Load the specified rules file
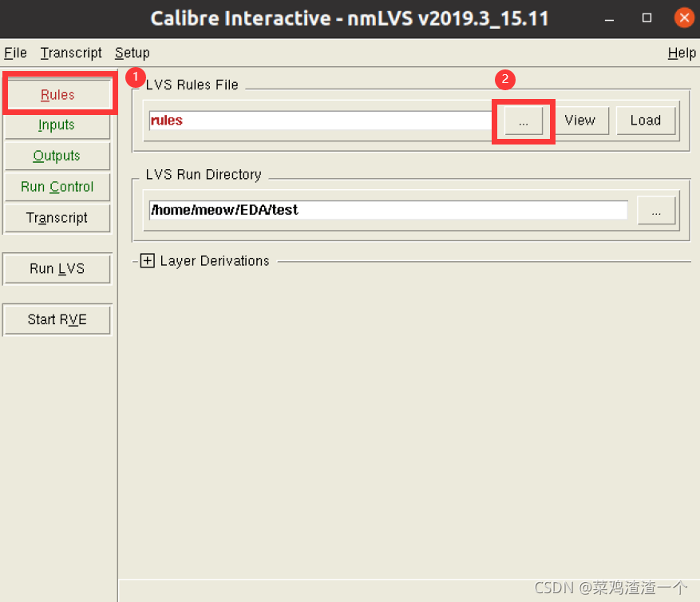The image size is (700, 602). 646,121
